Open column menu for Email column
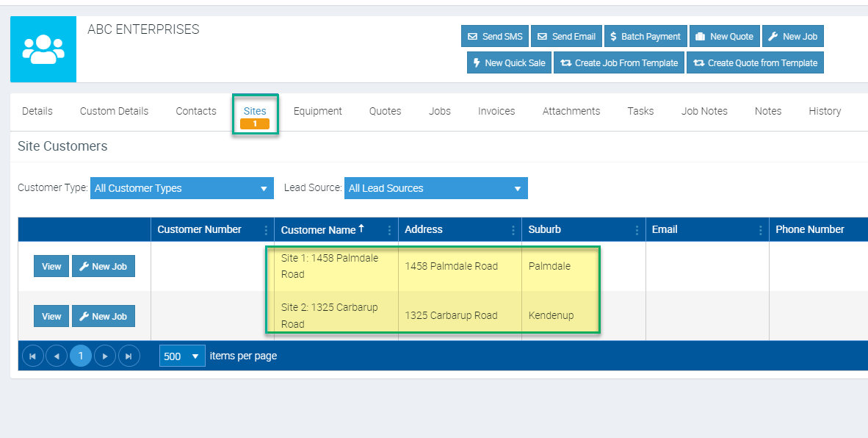The image size is (868, 438). 760,230
